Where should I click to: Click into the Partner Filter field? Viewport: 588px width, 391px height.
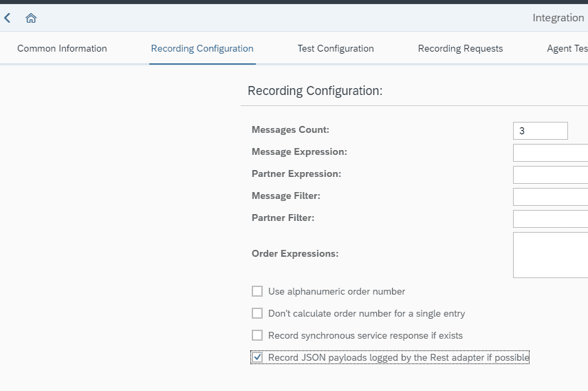(550, 219)
